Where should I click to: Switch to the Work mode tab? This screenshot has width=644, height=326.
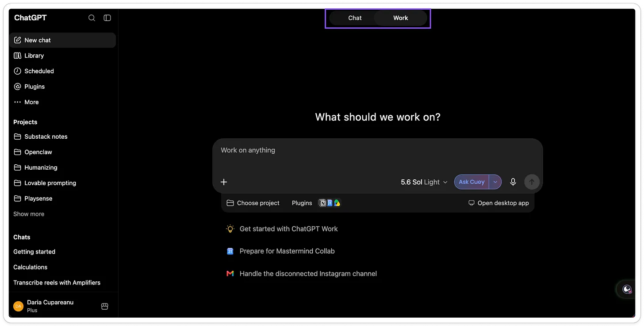coord(401,18)
